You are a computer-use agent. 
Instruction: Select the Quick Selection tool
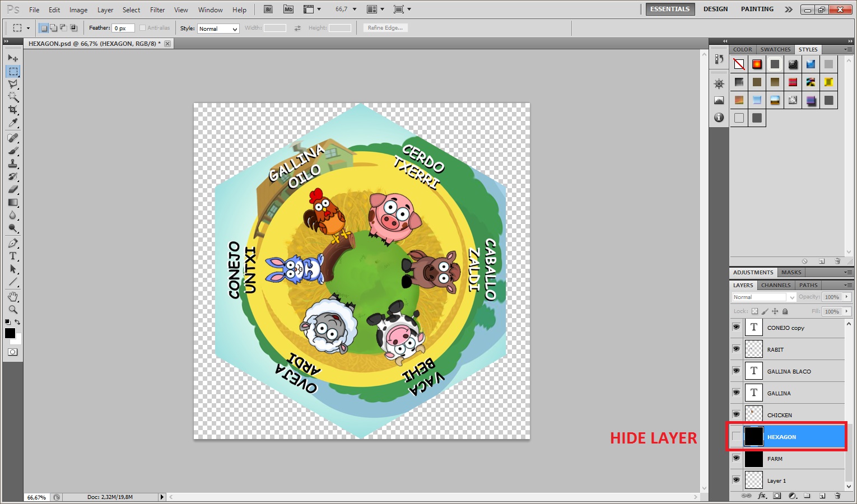(13, 97)
